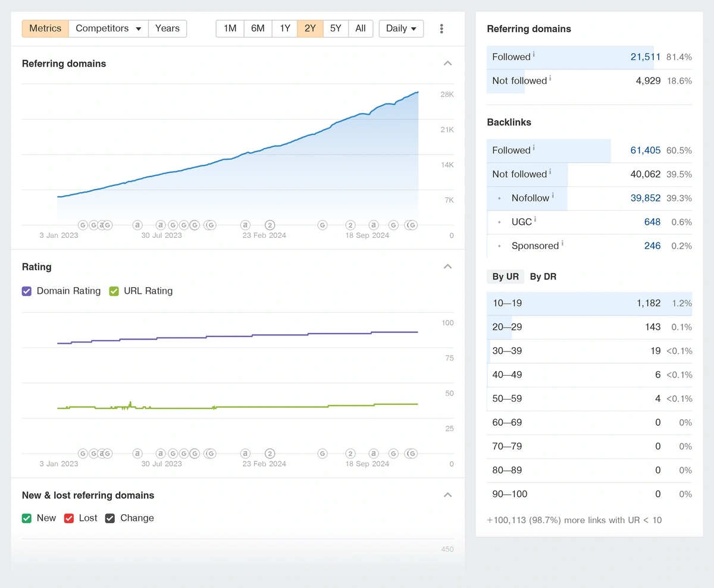
Task: Open the Daily interval dropdown
Action: (x=401, y=29)
